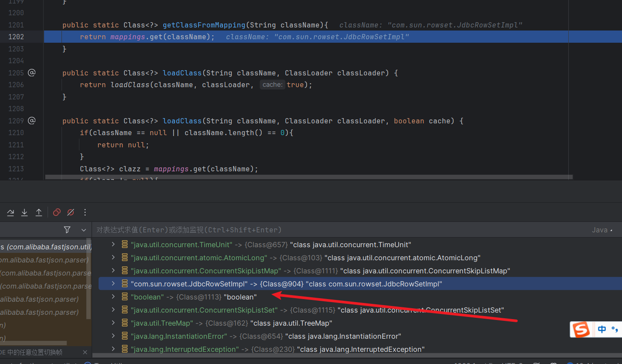
Task: Expand the ConcurrentSkipListMap entry
Action: [113, 271]
